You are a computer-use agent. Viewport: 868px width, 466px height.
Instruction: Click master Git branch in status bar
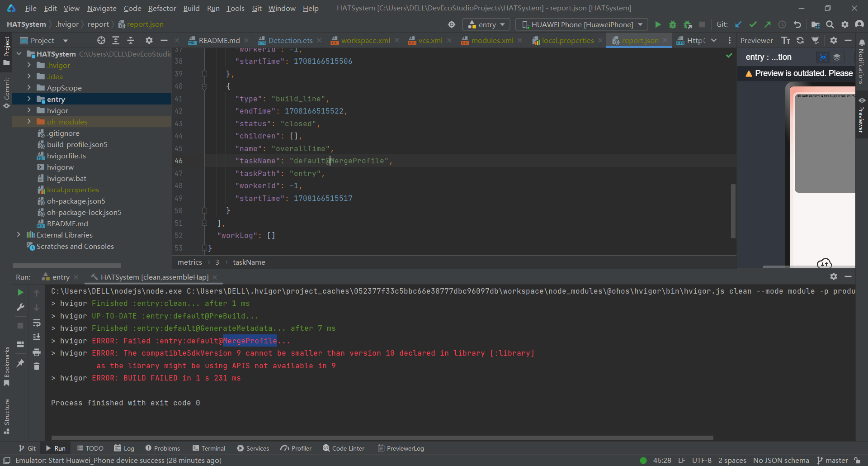point(832,461)
